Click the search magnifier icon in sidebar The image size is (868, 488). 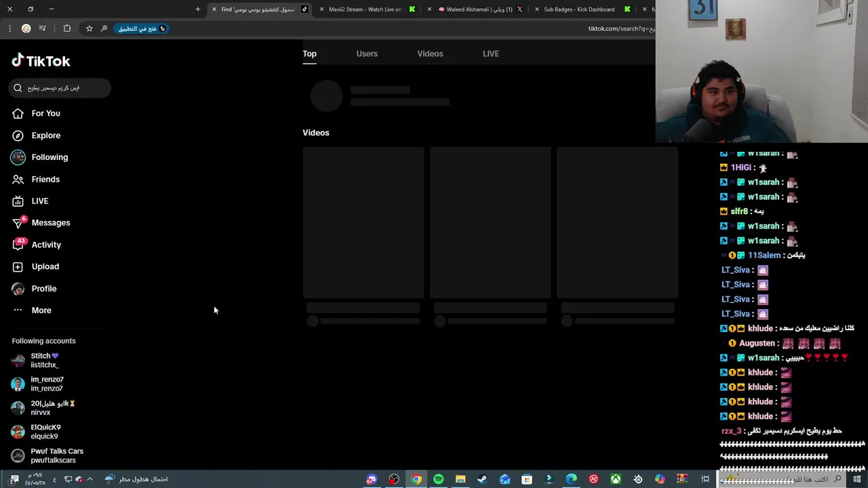click(18, 88)
